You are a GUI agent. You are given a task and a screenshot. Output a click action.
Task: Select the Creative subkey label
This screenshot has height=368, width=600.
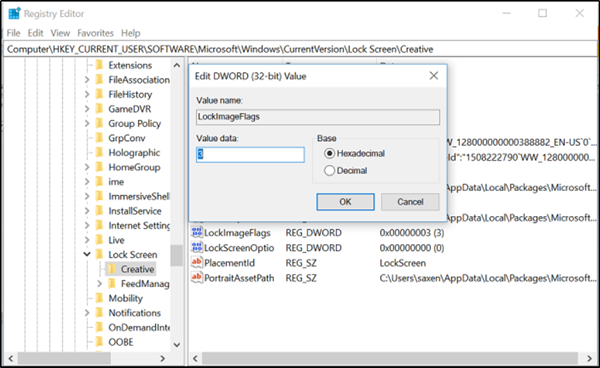[137, 269]
